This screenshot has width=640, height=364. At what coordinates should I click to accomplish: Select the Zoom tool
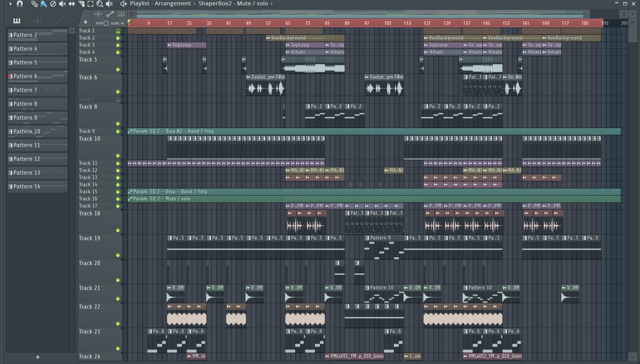(100, 4)
